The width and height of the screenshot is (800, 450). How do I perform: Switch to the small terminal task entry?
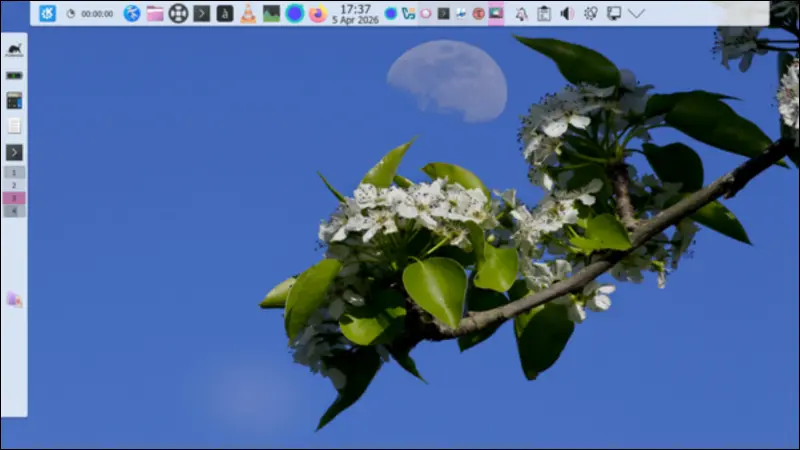pos(443,14)
